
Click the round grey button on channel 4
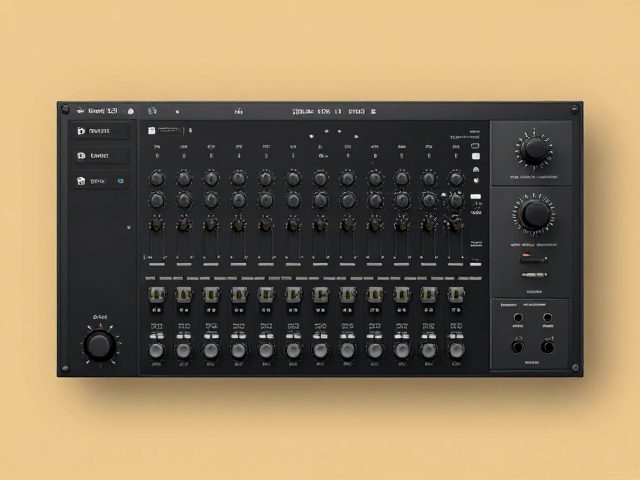238,350
